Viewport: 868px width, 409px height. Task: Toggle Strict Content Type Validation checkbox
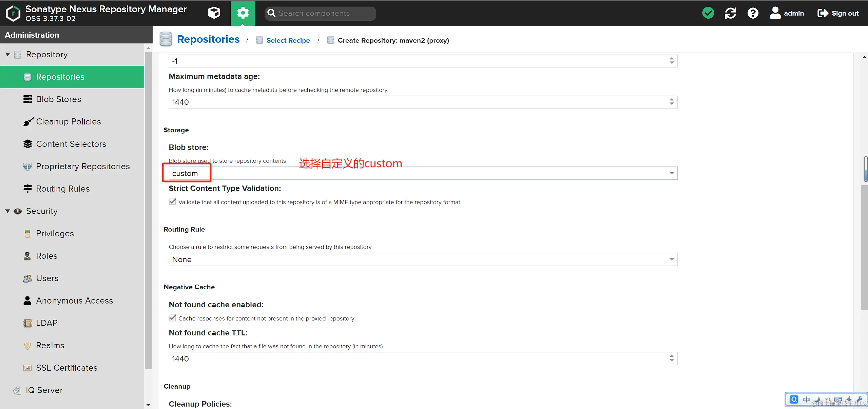[173, 202]
